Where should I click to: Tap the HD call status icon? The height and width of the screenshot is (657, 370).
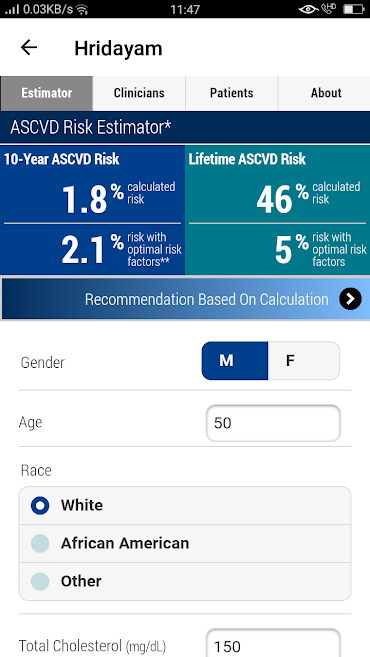click(329, 8)
